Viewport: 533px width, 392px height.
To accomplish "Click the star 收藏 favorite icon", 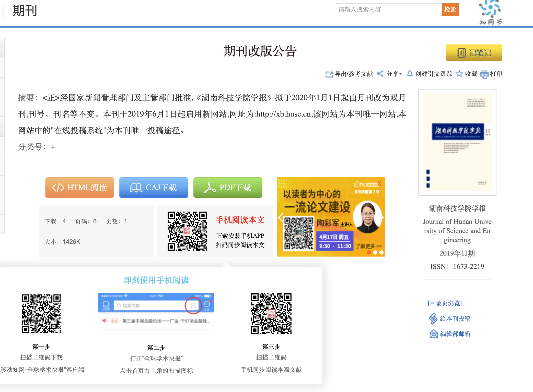I will coord(459,74).
